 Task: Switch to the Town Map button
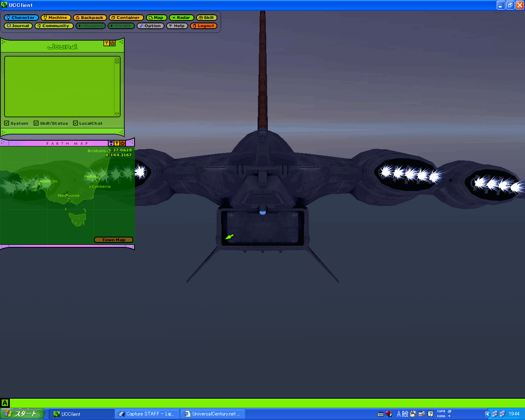click(114, 240)
